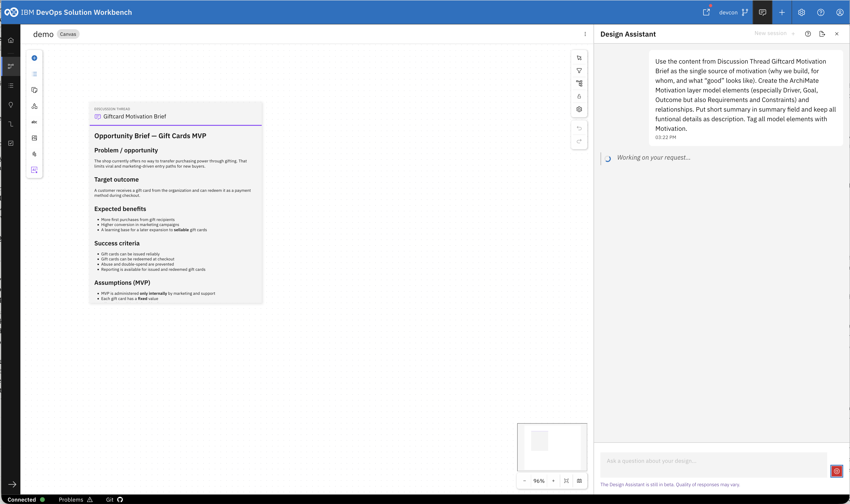Screen dimensions: 850x504
Task: Click the blue add element plus icon
Action: 34,58
